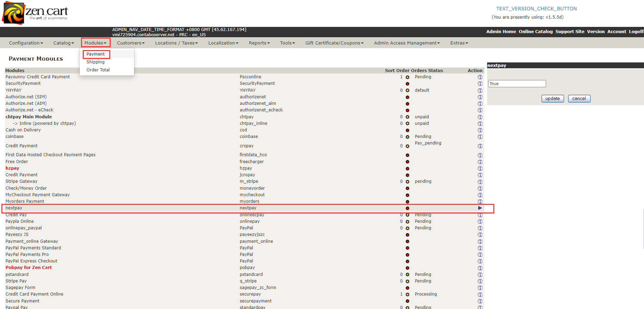
Task: Expand the Catalog menu
Action: tap(63, 43)
